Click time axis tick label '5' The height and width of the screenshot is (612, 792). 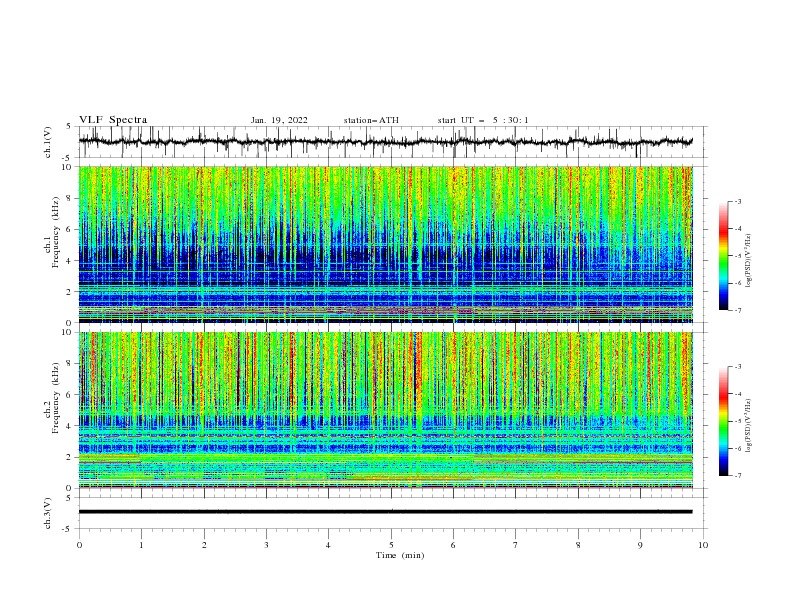tap(391, 545)
